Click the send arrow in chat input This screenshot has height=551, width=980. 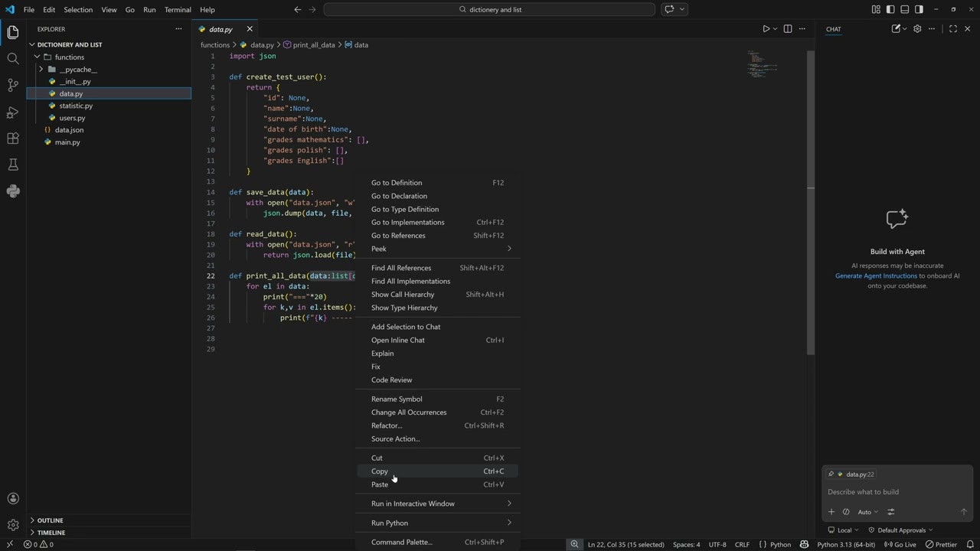point(964,512)
